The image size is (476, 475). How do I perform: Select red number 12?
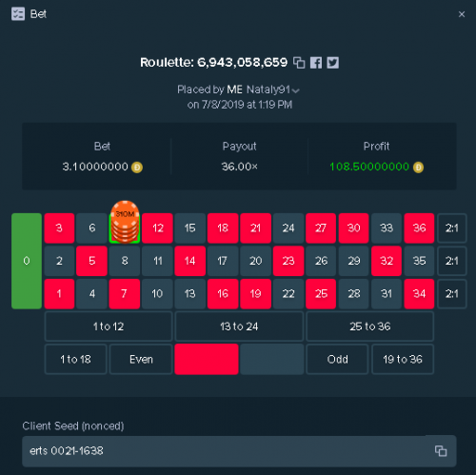[158, 228]
